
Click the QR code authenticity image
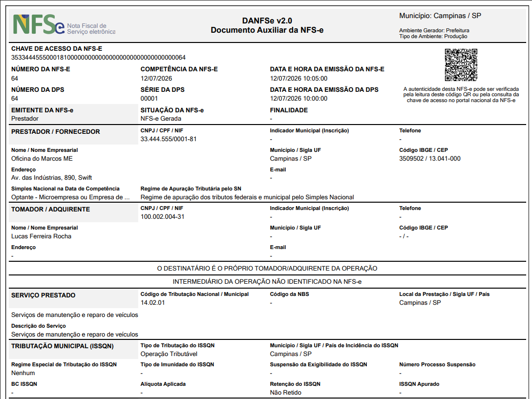(461, 65)
